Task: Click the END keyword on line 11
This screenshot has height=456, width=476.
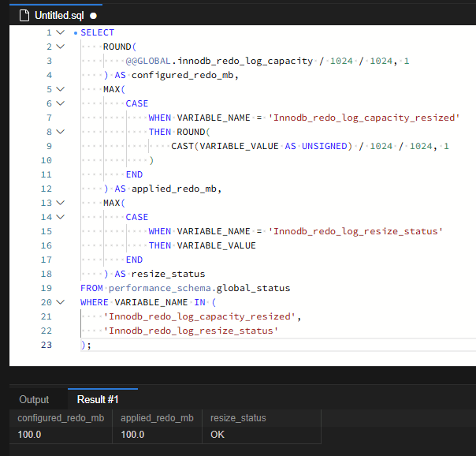Action: point(134,174)
